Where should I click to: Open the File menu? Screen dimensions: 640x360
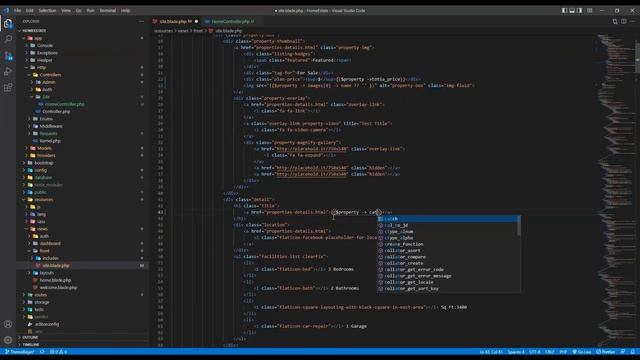point(18,11)
